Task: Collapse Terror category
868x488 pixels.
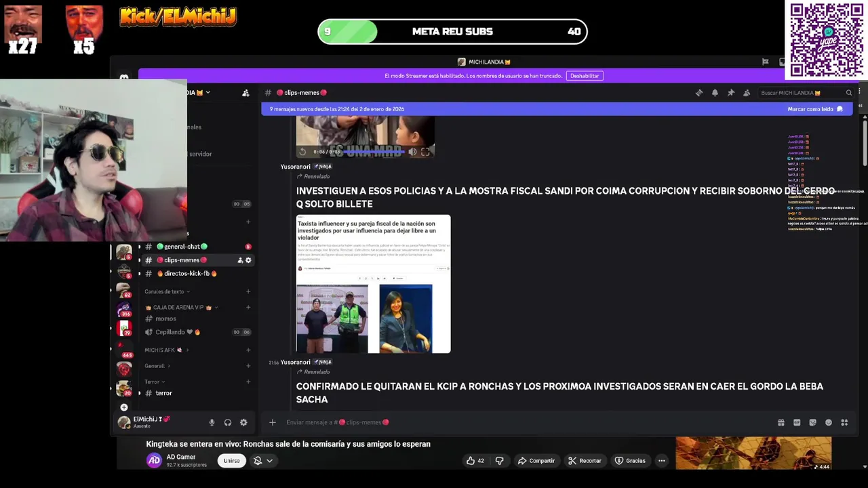Action: point(154,382)
